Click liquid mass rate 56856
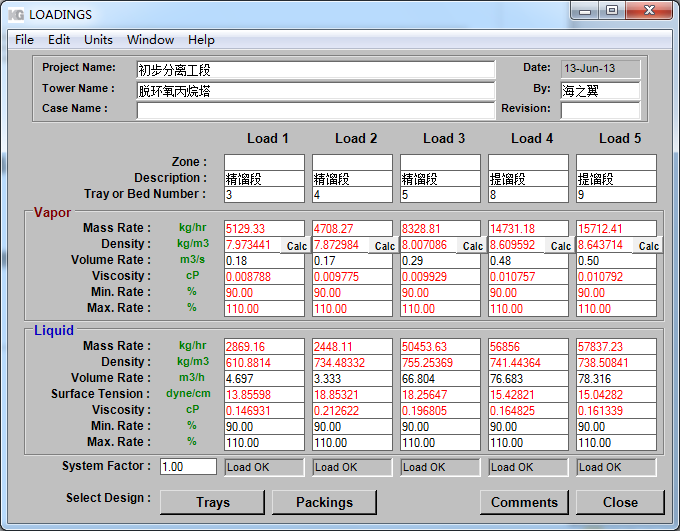 click(x=528, y=347)
